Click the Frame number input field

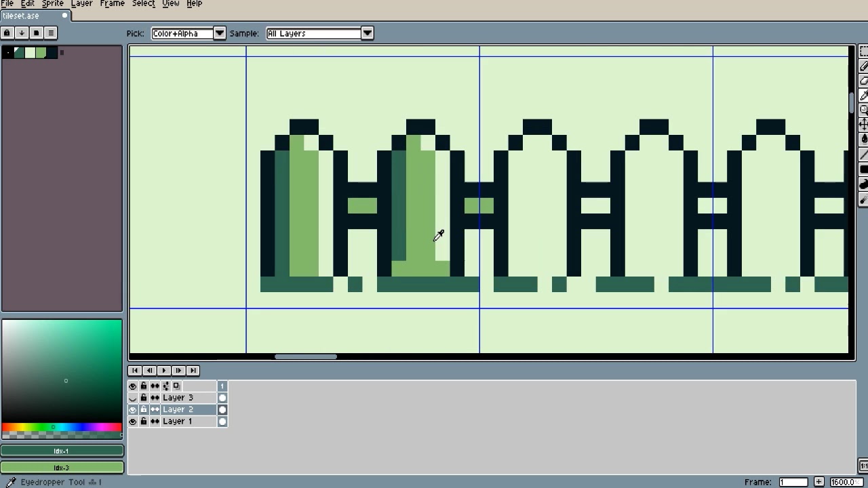point(793,482)
